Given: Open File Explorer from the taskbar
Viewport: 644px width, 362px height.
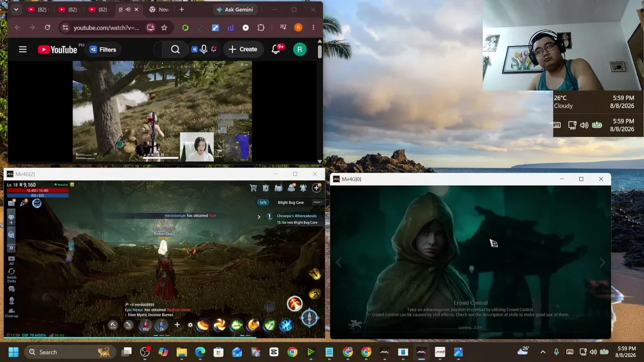Looking at the screenshot, I should coord(182,352).
